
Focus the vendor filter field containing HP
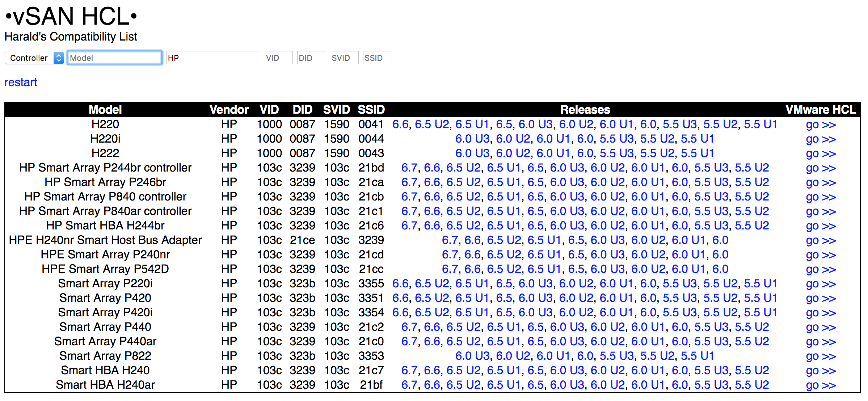[x=212, y=58]
